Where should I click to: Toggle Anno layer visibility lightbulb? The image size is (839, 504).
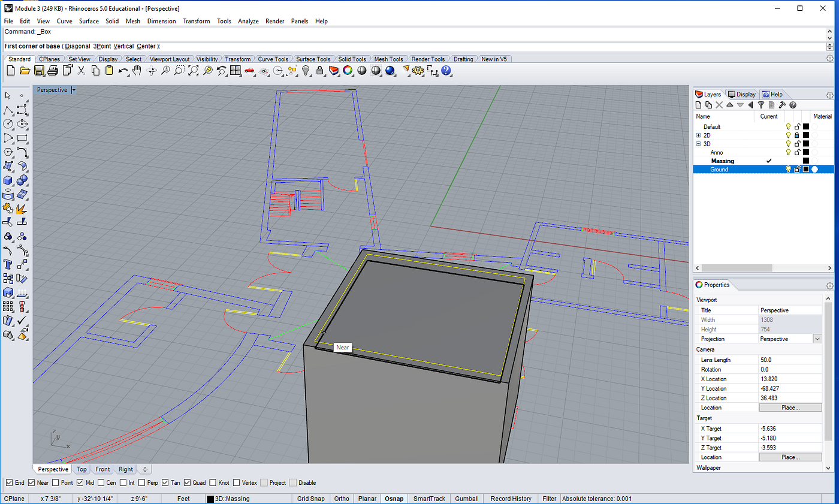tap(789, 152)
